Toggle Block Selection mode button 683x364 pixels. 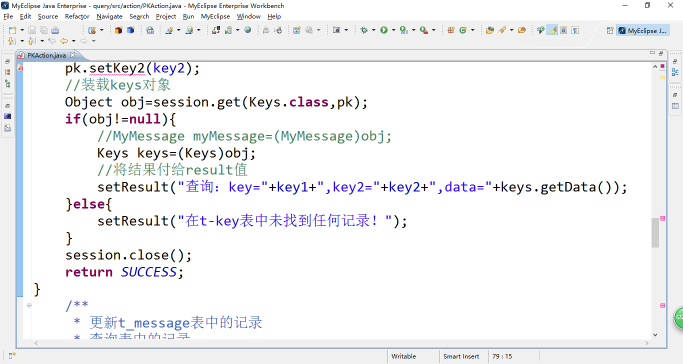564,30
